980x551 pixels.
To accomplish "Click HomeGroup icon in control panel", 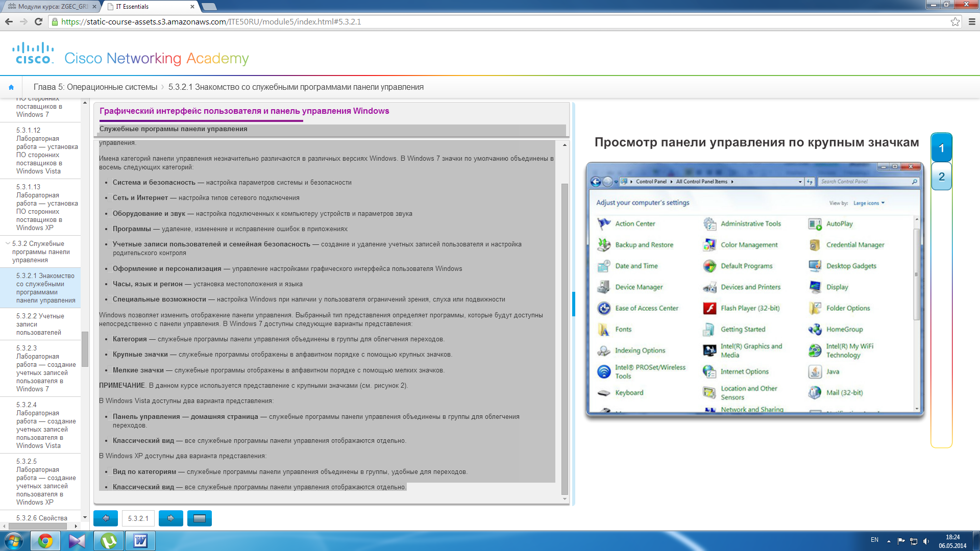I will [815, 330].
